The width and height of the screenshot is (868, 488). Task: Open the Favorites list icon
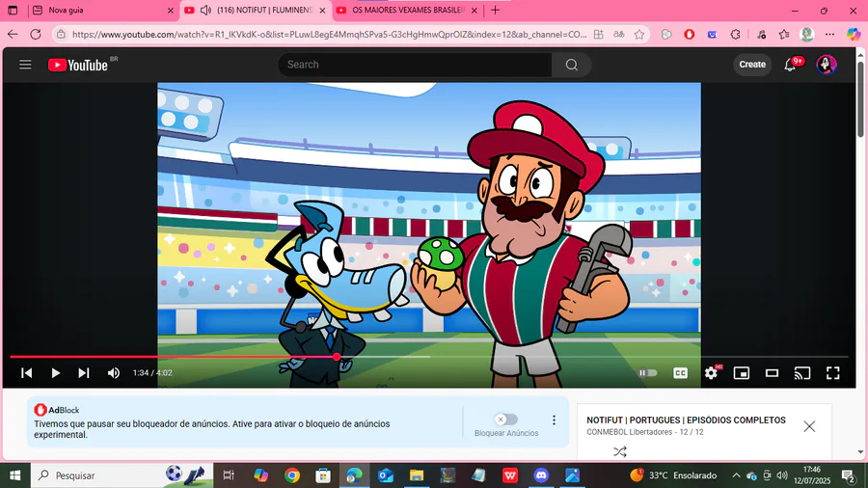[784, 35]
